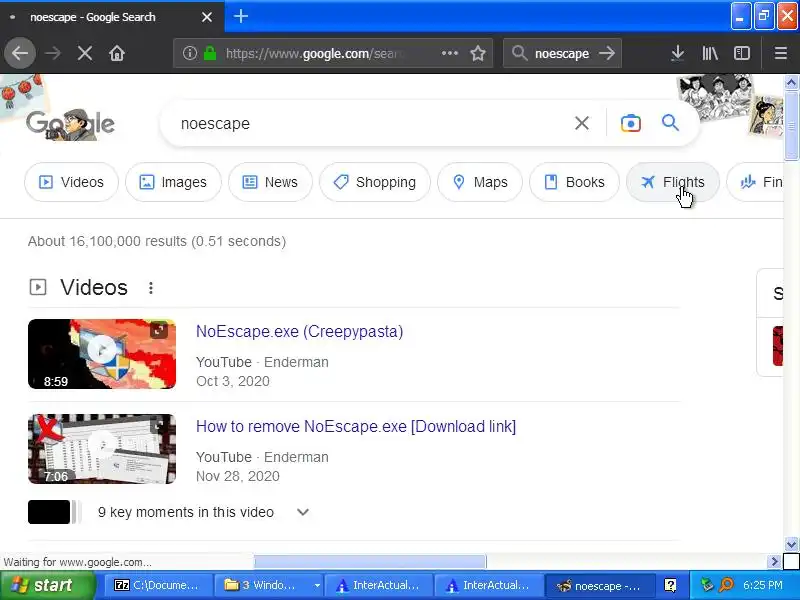This screenshot has height=600, width=800.
Task: Open How to remove NoEscape.exe link
Action: pos(356,427)
